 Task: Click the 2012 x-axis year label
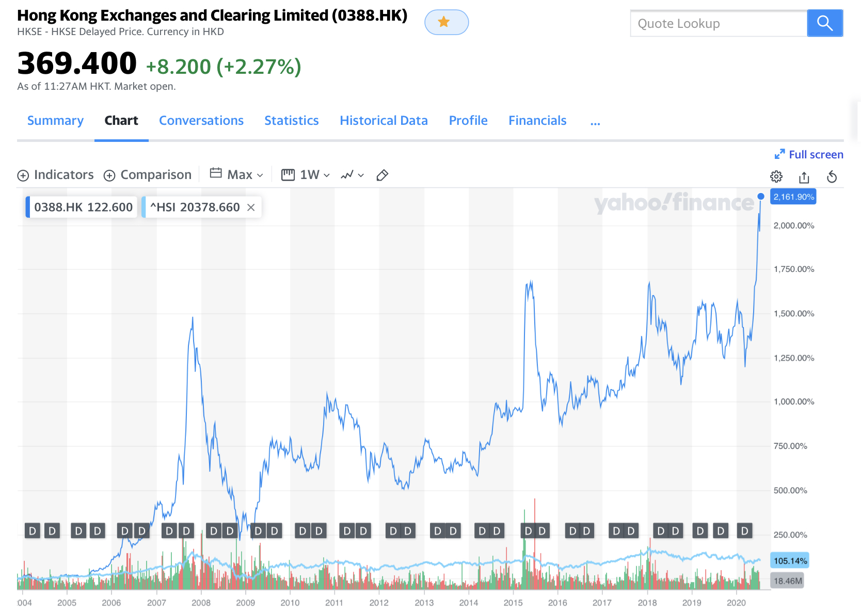379,603
